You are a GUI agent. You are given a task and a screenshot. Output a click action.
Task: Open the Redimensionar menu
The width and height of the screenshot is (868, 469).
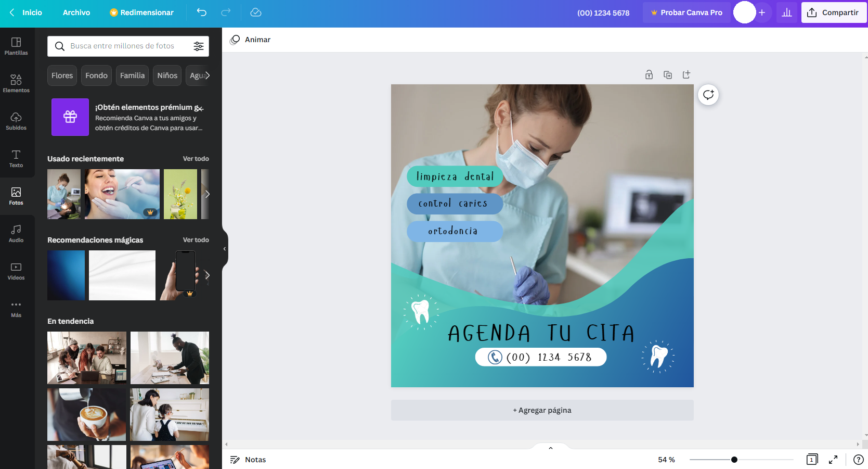[x=141, y=12]
